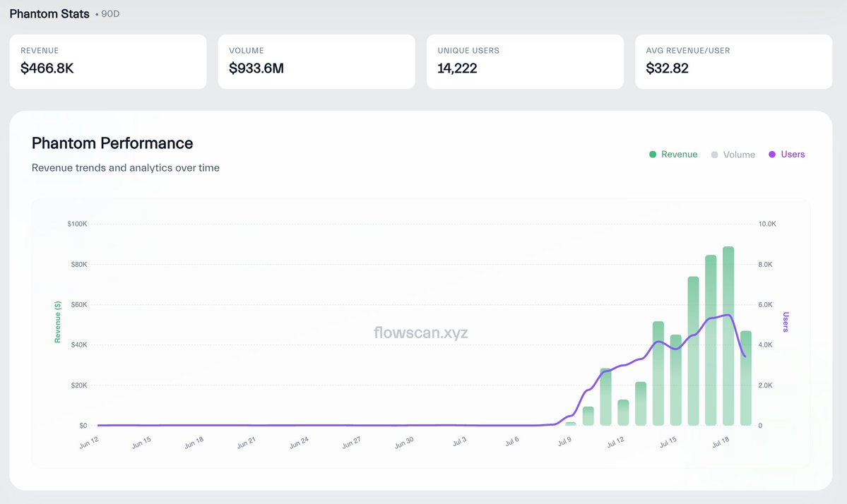Click the Jun 21 date label
847x504 pixels.
(x=247, y=443)
